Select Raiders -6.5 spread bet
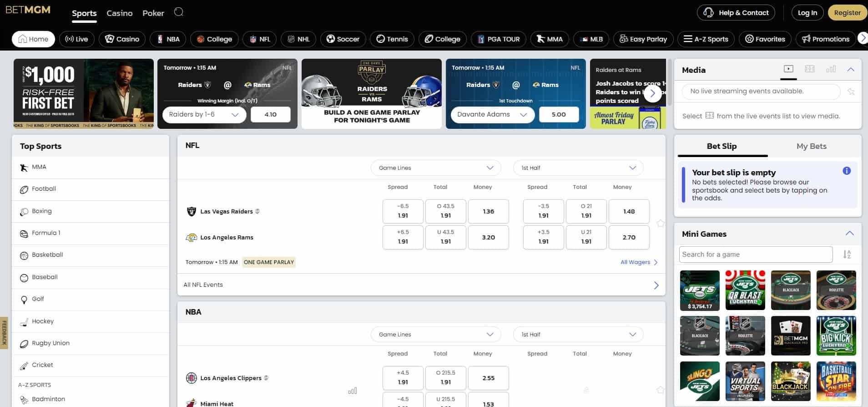868x407 pixels. click(403, 211)
